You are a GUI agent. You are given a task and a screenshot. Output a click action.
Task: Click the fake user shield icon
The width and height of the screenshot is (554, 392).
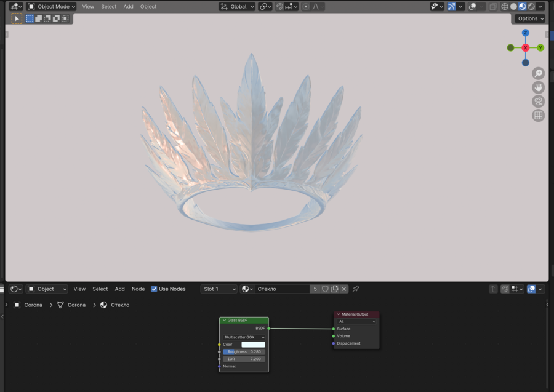click(x=325, y=289)
